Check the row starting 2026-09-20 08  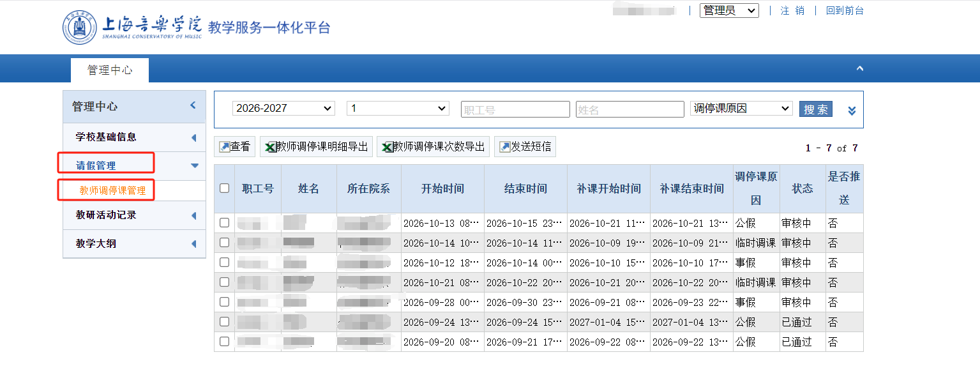coord(224,342)
